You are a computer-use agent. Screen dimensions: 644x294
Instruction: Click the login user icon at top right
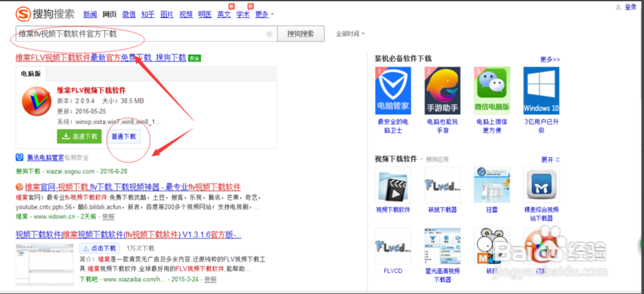click(x=619, y=7)
